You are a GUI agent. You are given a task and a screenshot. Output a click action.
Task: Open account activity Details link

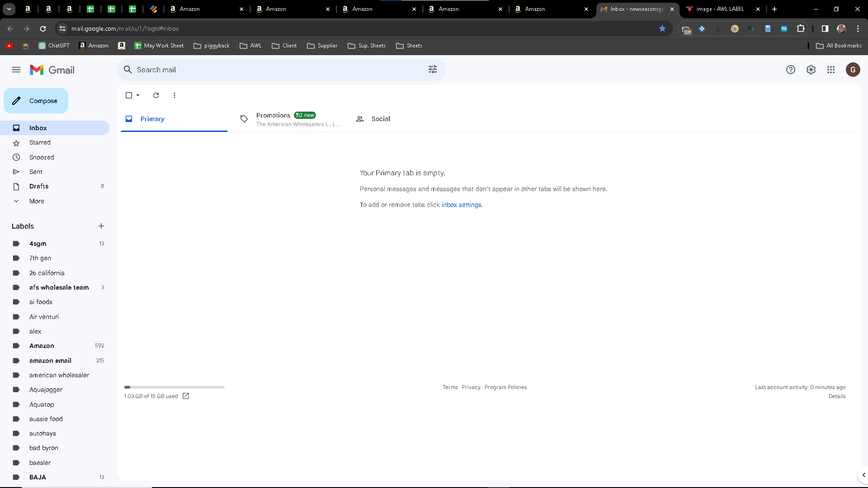tap(837, 396)
